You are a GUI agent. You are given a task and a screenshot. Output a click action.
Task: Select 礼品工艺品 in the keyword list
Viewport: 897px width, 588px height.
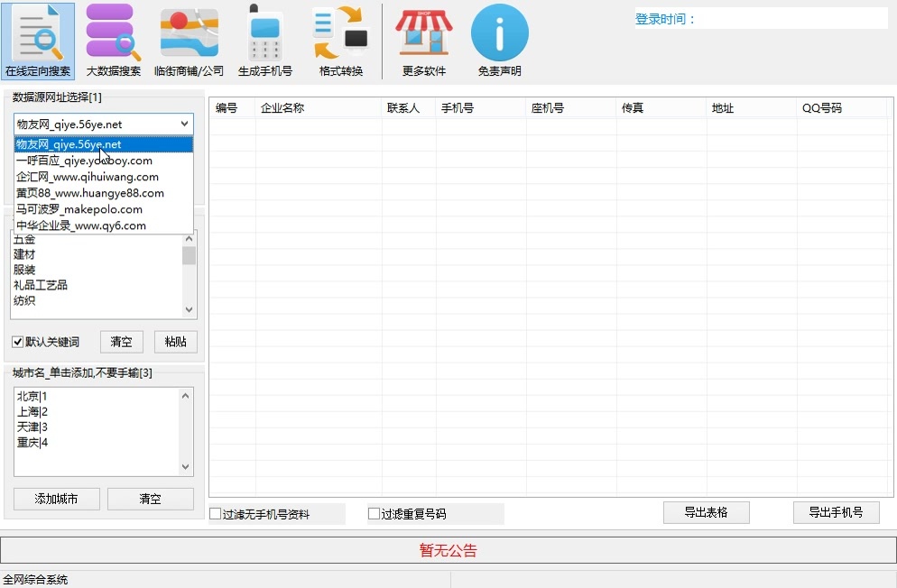point(41,285)
